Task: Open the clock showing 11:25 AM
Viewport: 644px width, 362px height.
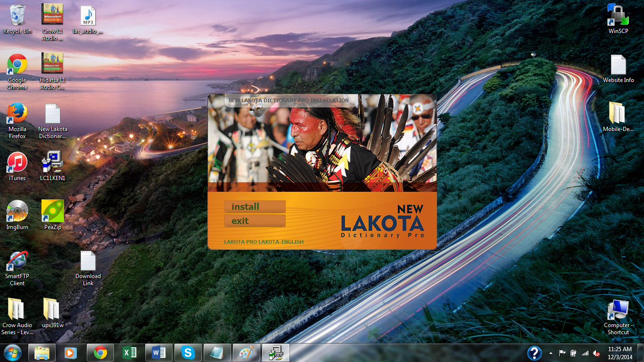Action: coord(620,353)
